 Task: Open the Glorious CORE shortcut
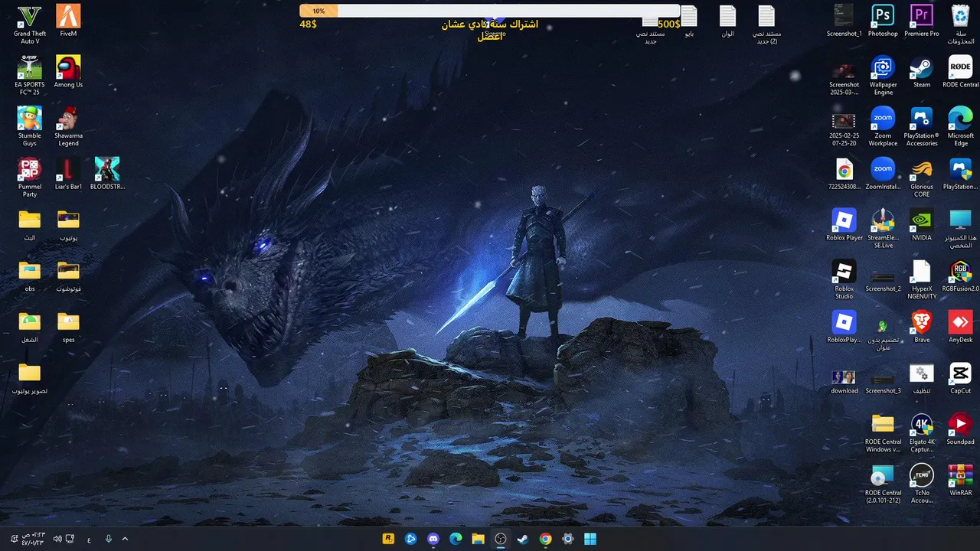[x=922, y=177]
